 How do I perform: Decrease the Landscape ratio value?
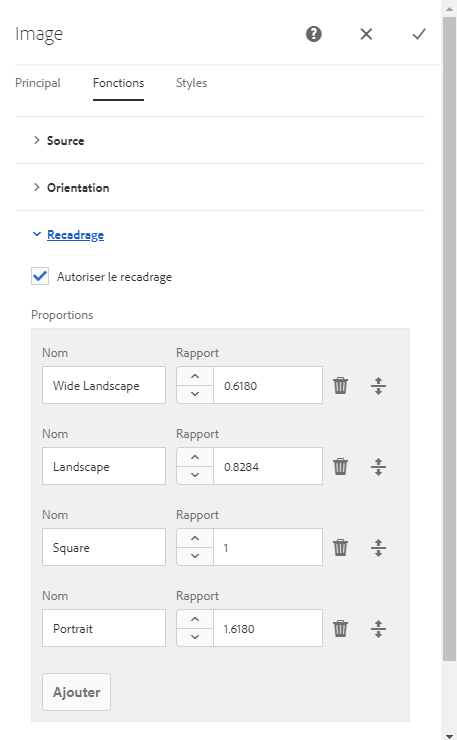195,475
